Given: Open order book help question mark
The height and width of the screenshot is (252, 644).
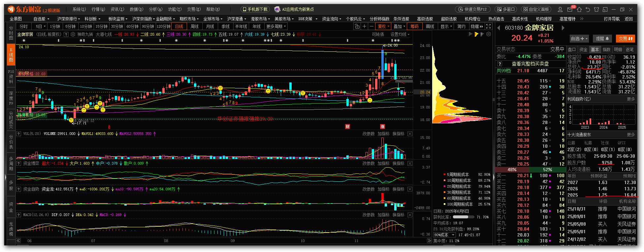Looking at the screenshot, I should (x=499, y=64).
